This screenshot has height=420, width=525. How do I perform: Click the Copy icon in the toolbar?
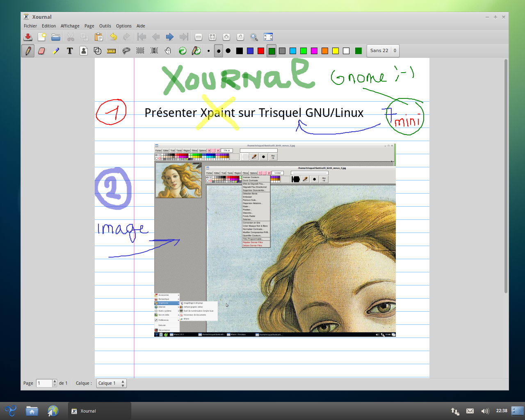[84, 37]
